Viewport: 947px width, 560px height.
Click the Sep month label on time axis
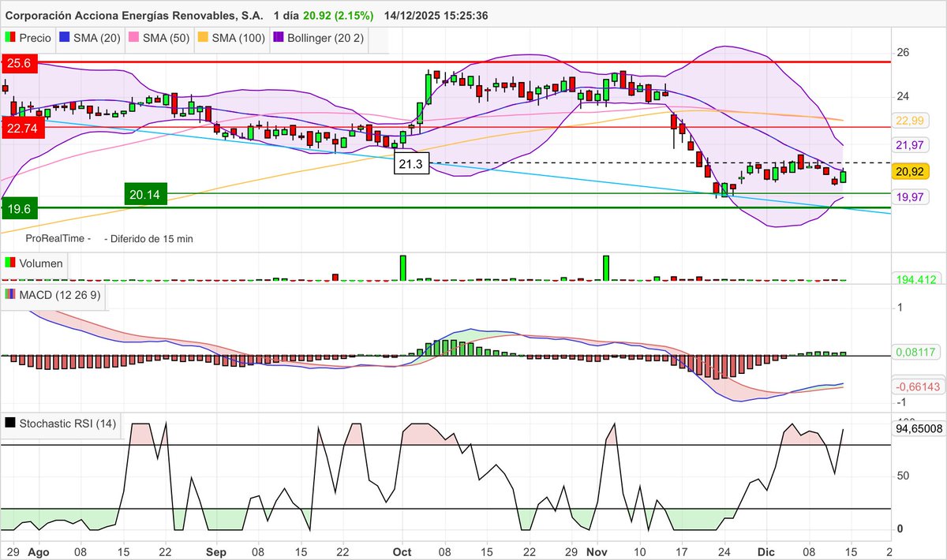point(218,551)
